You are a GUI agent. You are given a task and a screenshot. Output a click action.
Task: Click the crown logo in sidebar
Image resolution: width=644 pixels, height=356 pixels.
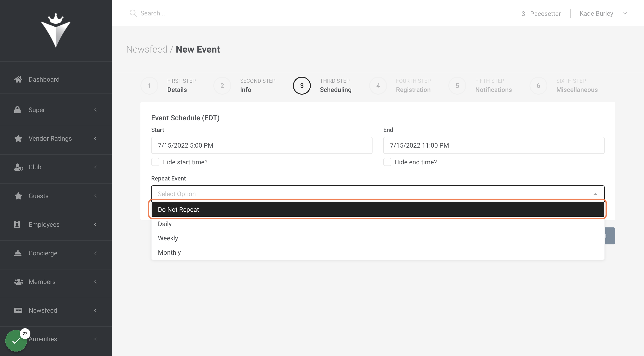click(x=56, y=30)
